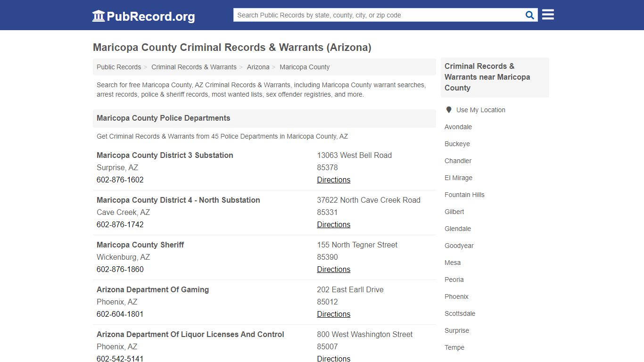Open Gilbert nearby records

pyautogui.click(x=454, y=212)
